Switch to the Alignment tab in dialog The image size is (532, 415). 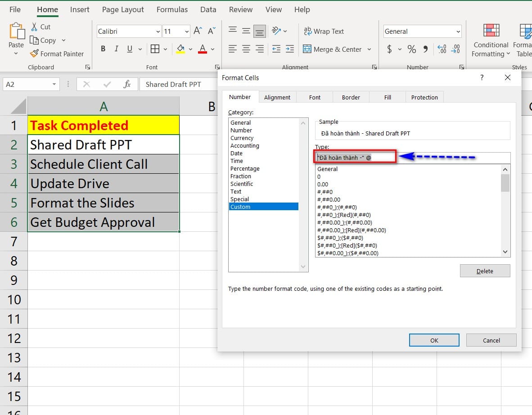click(277, 97)
